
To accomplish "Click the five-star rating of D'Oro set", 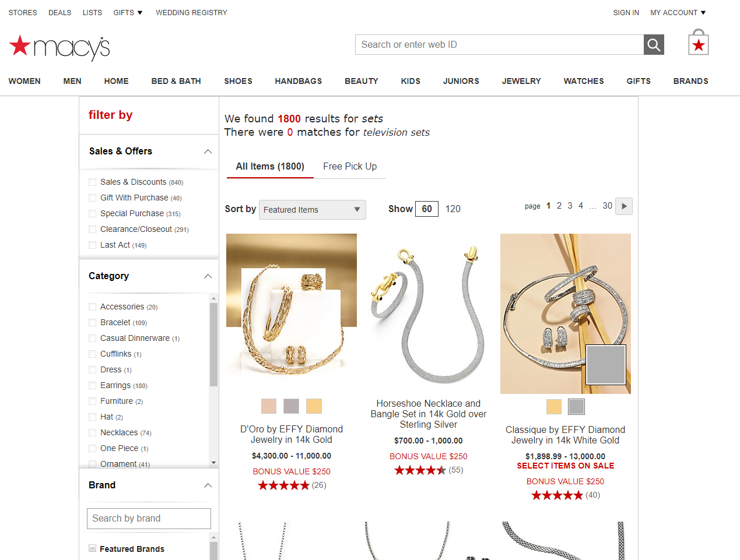I will click(283, 485).
